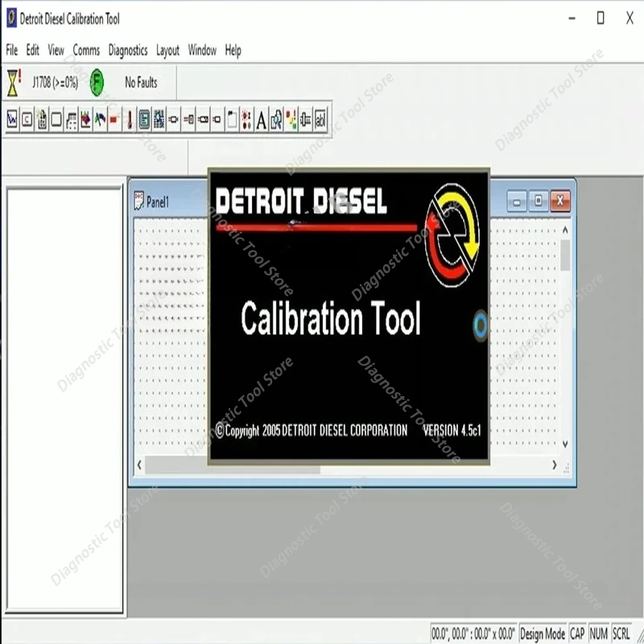Open the File menu
Image resolution: width=644 pixels, height=644 pixels.
tap(11, 50)
